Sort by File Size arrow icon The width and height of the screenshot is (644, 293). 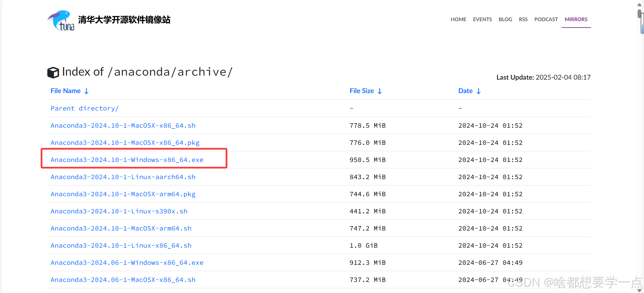point(380,91)
